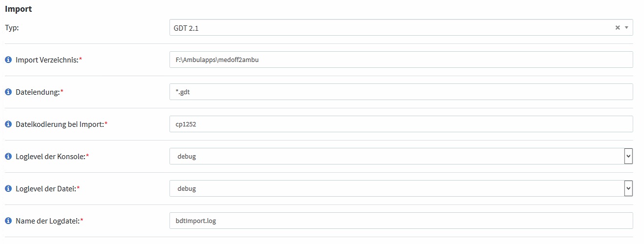644x244 pixels.
Task: Click the Import section heading
Action: [19, 9]
